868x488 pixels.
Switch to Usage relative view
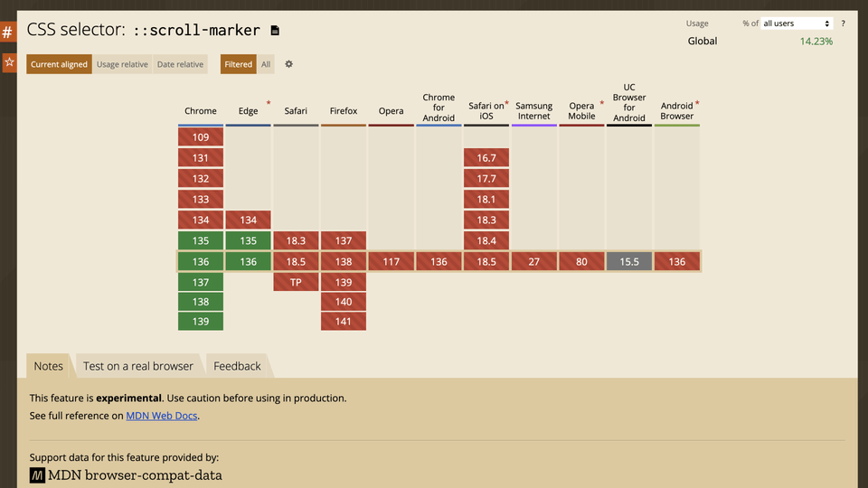tap(123, 64)
